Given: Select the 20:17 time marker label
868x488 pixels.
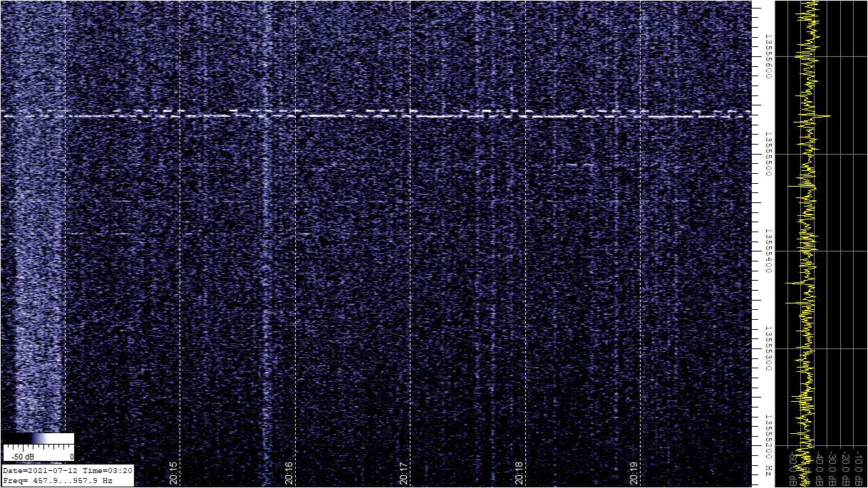Looking at the screenshot, I should (404, 473).
